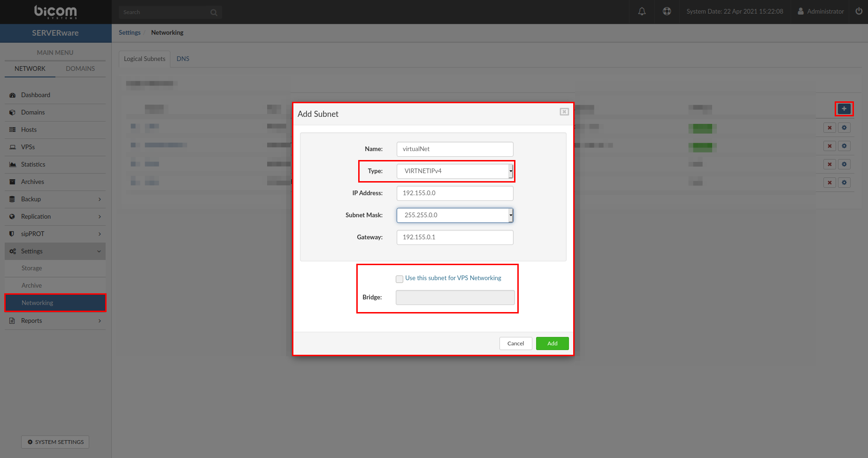Click the Gateway input field
The image size is (868, 458).
pyautogui.click(x=454, y=237)
